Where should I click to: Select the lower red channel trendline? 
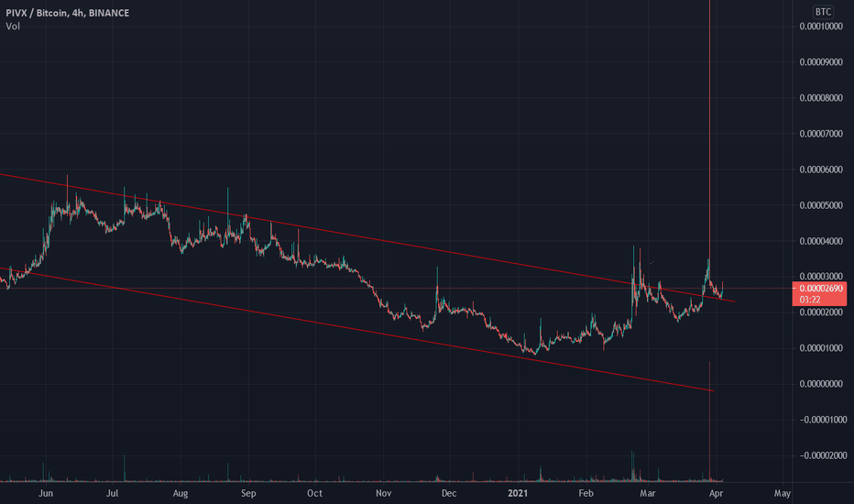click(x=356, y=329)
